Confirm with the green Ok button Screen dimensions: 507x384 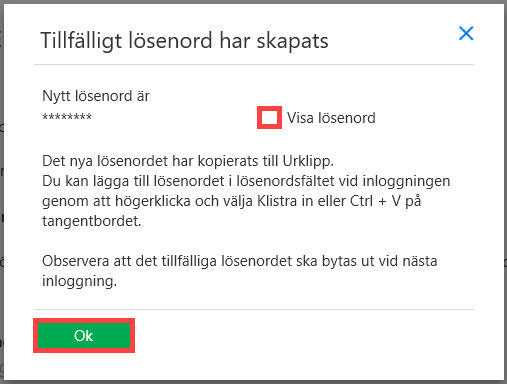click(84, 335)
